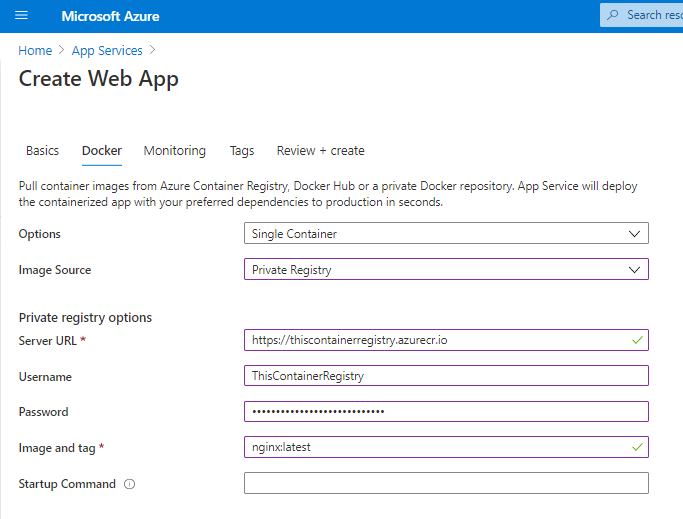Click the Server URL input field

[x=446, y=340]
